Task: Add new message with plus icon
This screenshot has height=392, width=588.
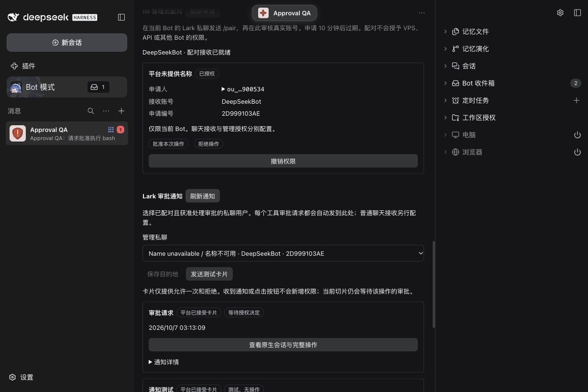Action: pos(121,111)
